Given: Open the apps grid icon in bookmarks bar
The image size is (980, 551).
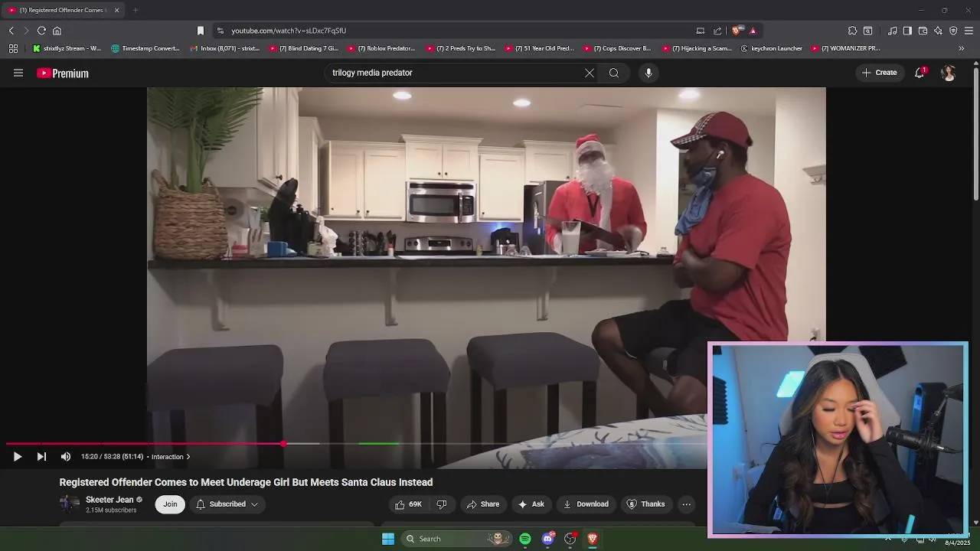Looking at the screenshot, I should tap(13, 48).
